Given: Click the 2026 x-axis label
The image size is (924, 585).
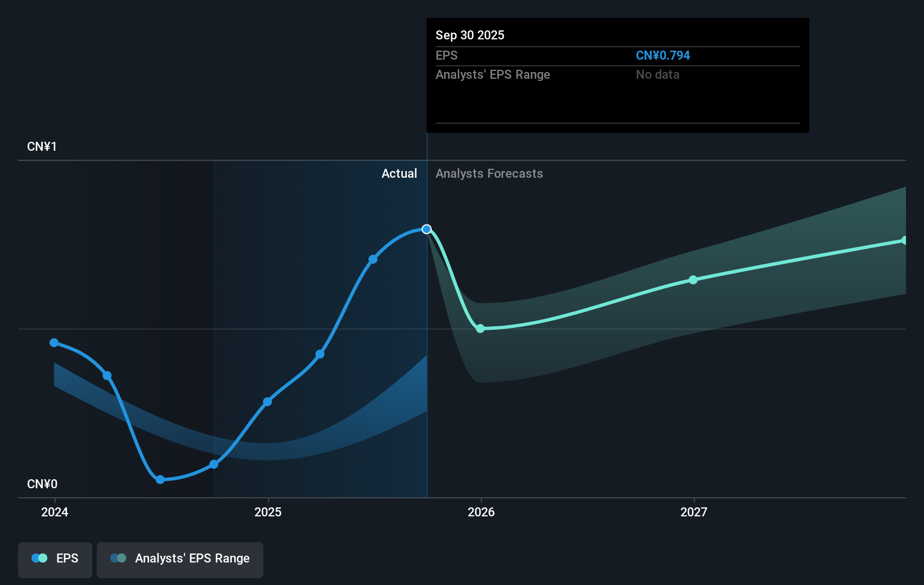Looking at the screenshot, I should click(481, 512).
